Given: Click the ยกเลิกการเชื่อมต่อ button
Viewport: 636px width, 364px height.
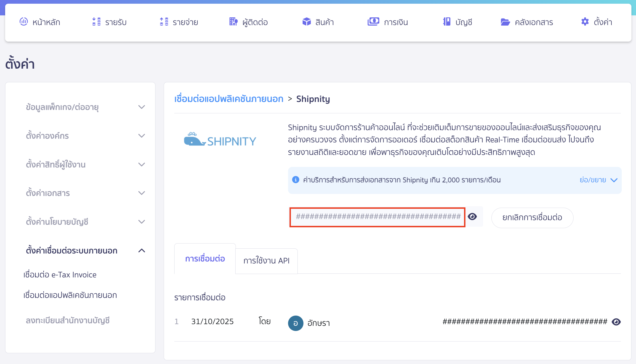Looking at the screenshot, I should pyautogui.click(x=532, y=218).
